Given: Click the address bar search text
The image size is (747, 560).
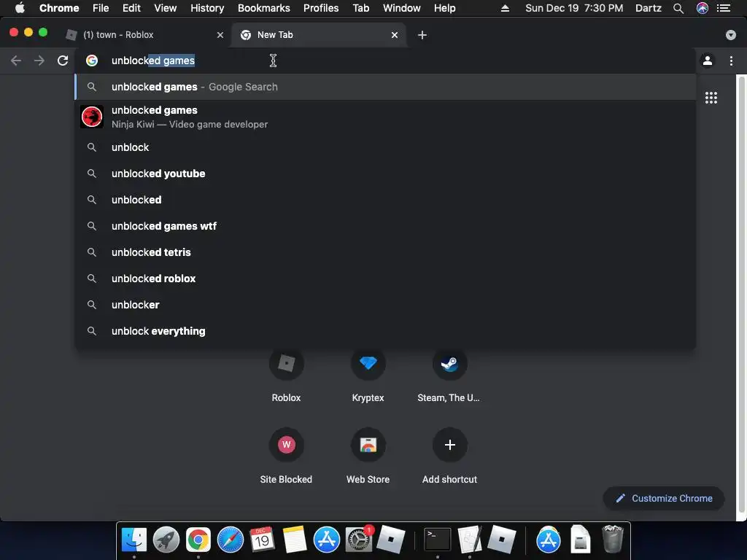Looking at the screenshot, I should 153,61.
